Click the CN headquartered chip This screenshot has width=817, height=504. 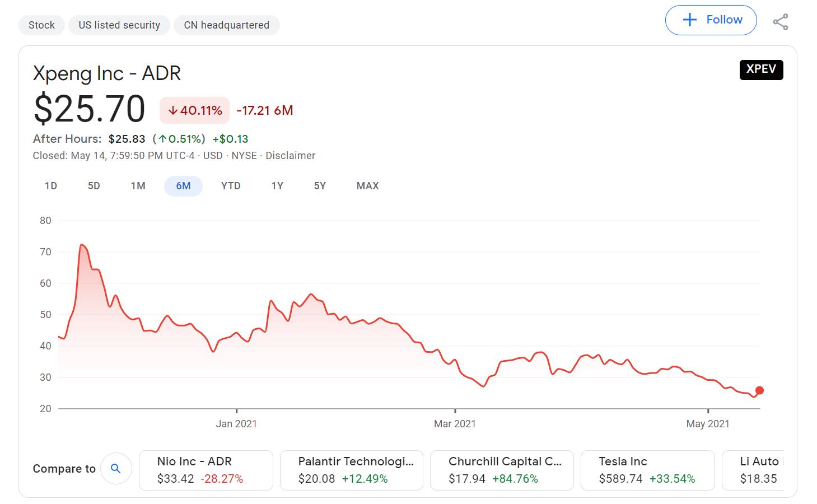point(226,25)
